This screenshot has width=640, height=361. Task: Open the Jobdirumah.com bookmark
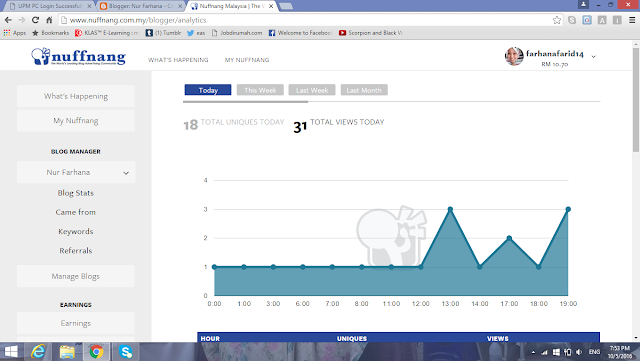pyautogui.click(x=237, y=33)
